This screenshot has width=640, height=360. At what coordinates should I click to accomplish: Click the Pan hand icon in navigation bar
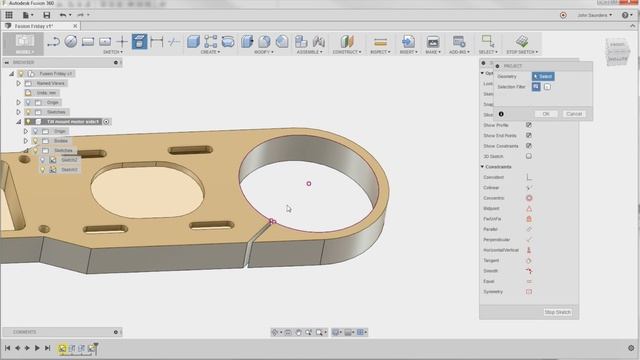tap(298, 332)
